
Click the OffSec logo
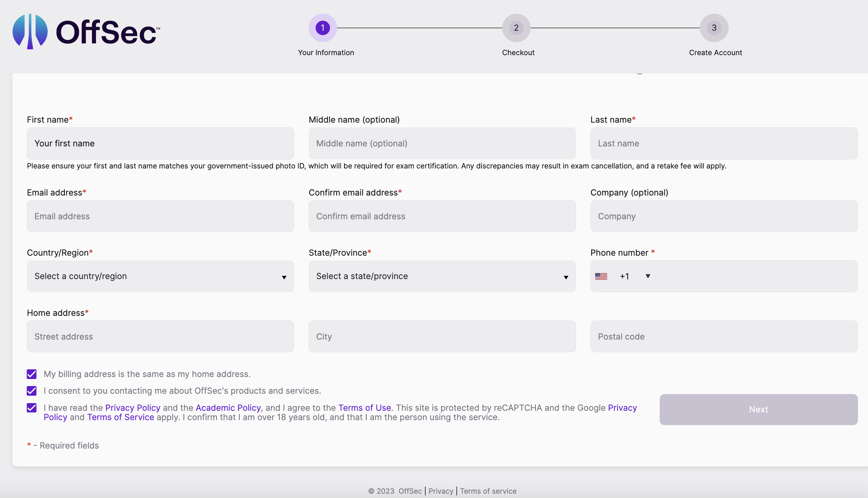coord(86,31)
